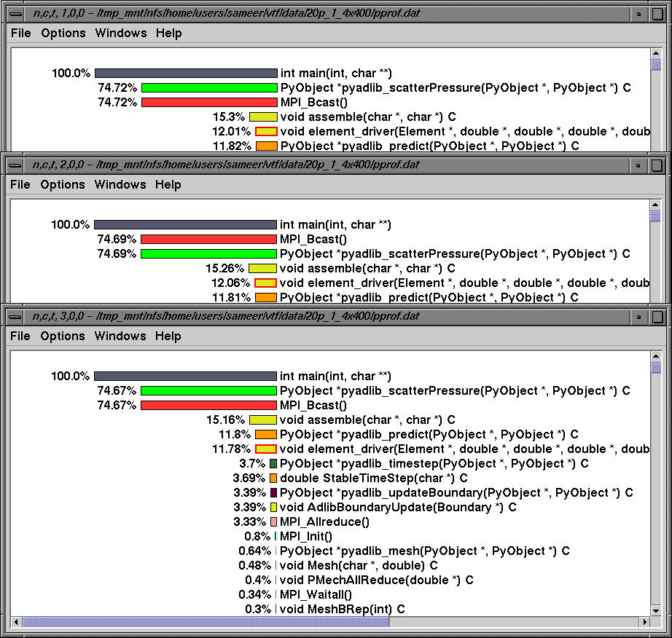The height and width of the screenshot is (638, 672).
Task: Open Options menu in the 2,0,0 window
Action: click(63, 184)
